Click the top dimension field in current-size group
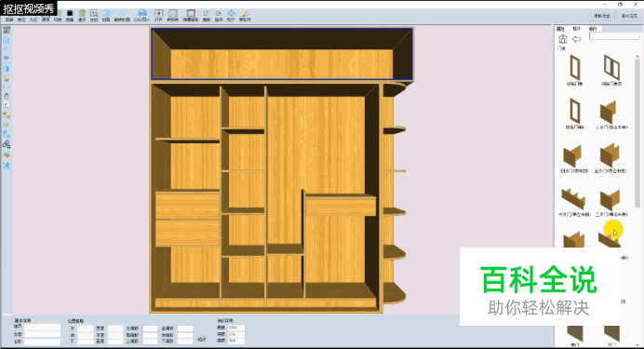The width and height of the screenshot is (644, 349). point(235,328)
